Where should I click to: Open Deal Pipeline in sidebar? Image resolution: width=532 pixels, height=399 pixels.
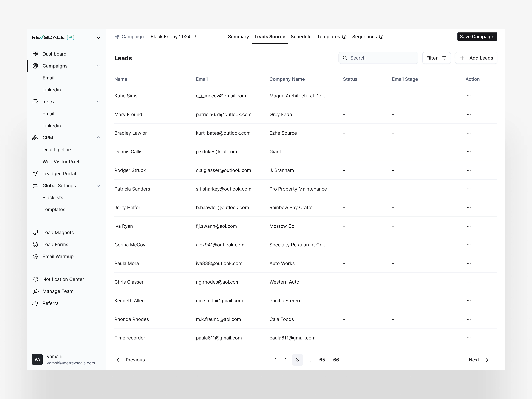coord(57,150)
